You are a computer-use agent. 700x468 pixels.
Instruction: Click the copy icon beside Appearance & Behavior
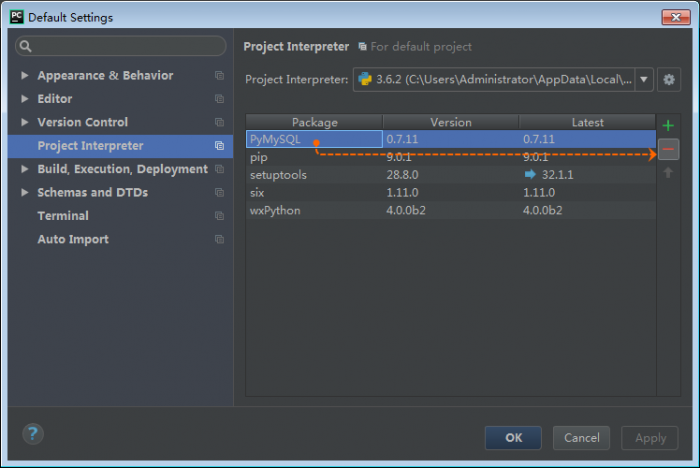pos(219,76)
